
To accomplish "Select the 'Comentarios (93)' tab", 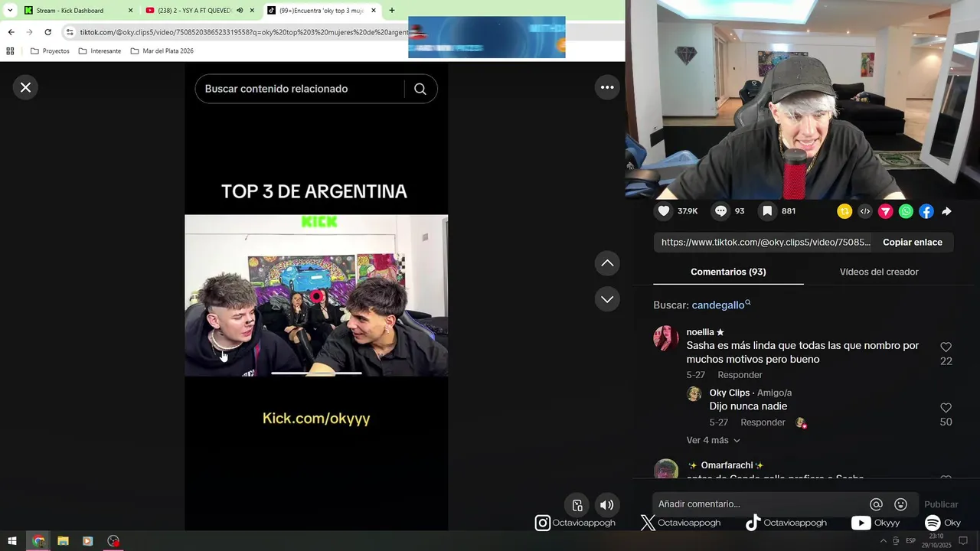I will 728,272.
